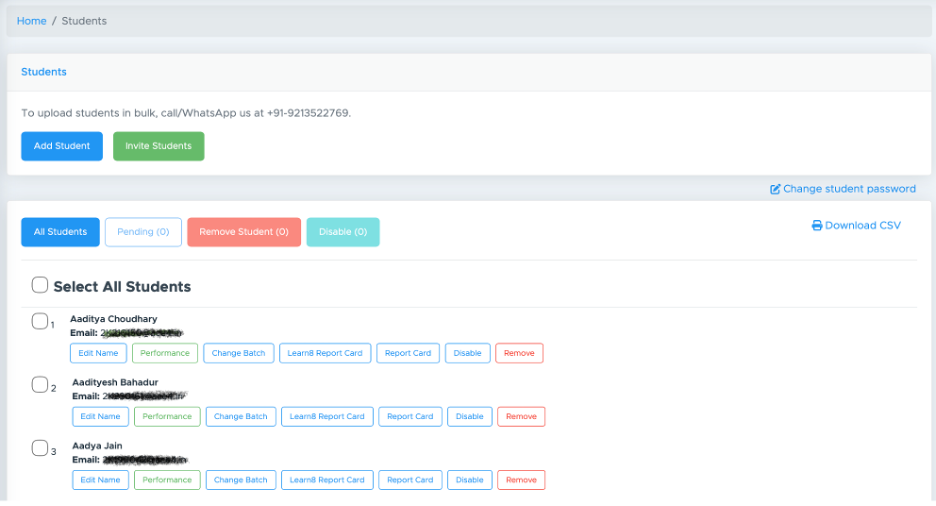Open the Remove Student (0) tab
The width and height of the screenshot is (936, 506).
pos(244,232)
